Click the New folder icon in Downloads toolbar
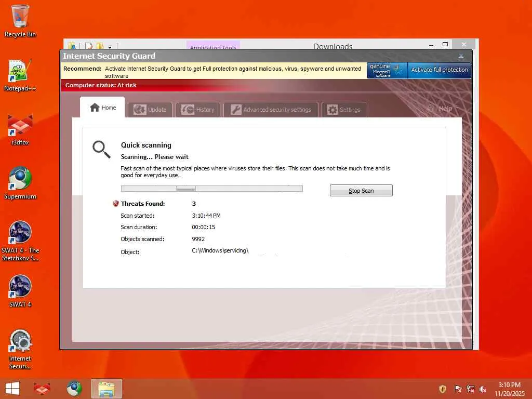The width and height of the screenshot is (532, 399). 100,46
